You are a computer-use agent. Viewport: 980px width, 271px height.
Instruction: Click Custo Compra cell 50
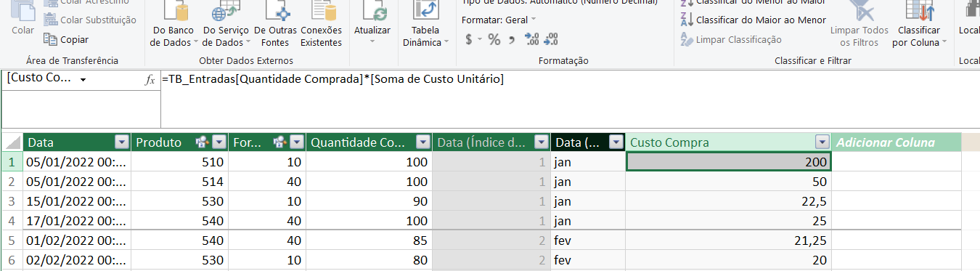tap(728, 181)
